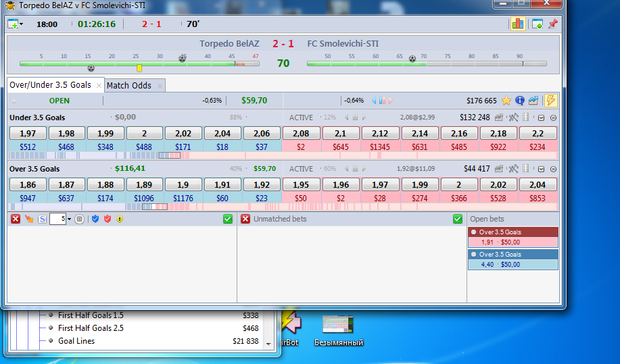
Task: Click the yellow card marker on timeline
Action: point(139,68)
